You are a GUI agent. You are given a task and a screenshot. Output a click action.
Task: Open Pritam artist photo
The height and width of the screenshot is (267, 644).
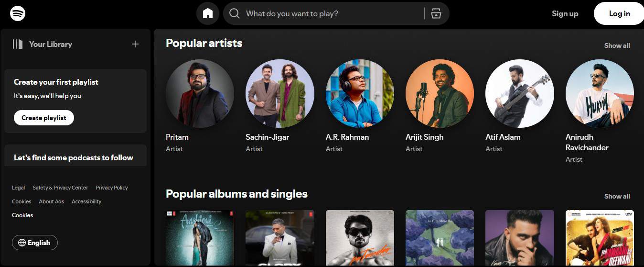[x=200, y=93]
